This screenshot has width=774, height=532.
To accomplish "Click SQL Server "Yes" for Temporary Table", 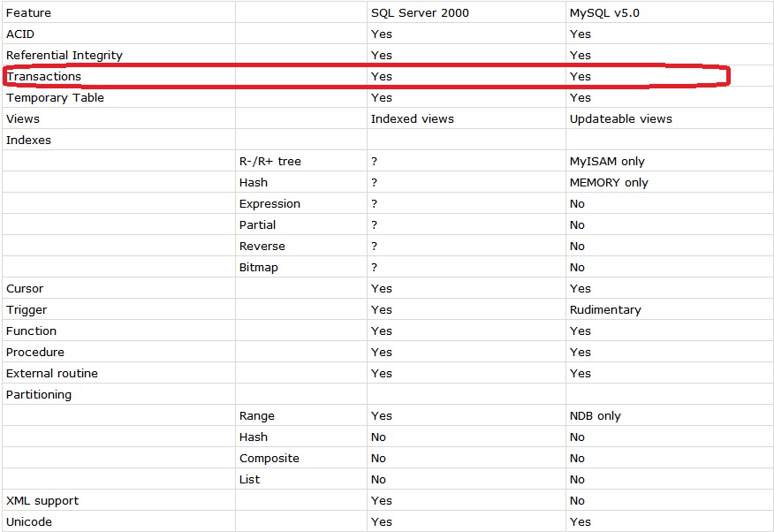I will [x=382, y=98].
